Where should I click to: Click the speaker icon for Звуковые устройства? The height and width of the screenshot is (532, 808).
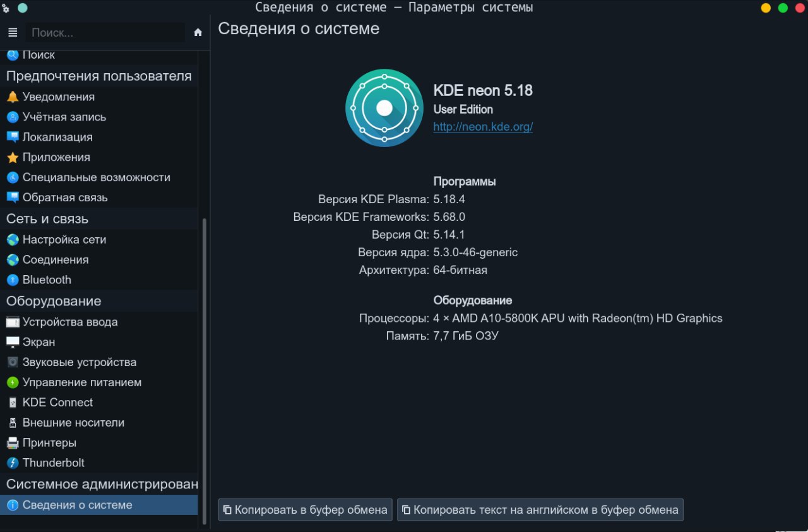[x=13, y=362]
